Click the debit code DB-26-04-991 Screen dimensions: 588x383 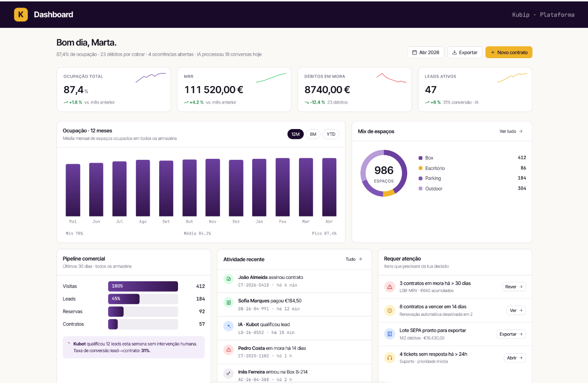click(254, 309)
